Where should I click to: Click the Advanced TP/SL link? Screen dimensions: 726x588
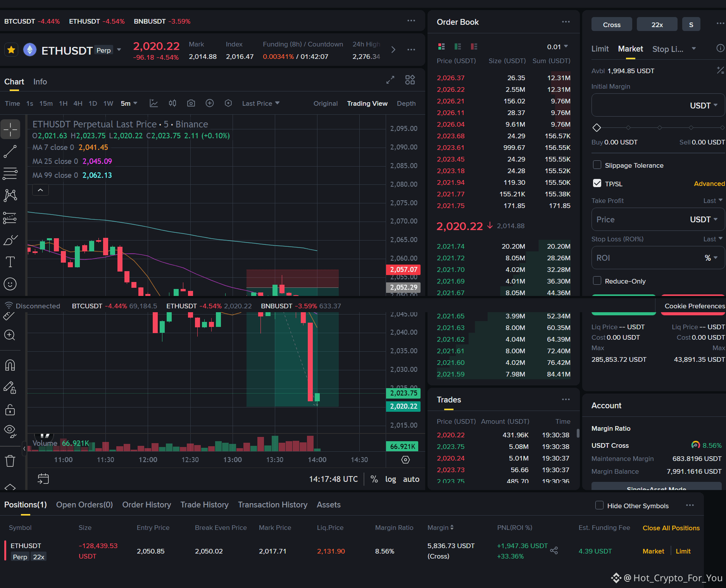[x=709, y=184]
